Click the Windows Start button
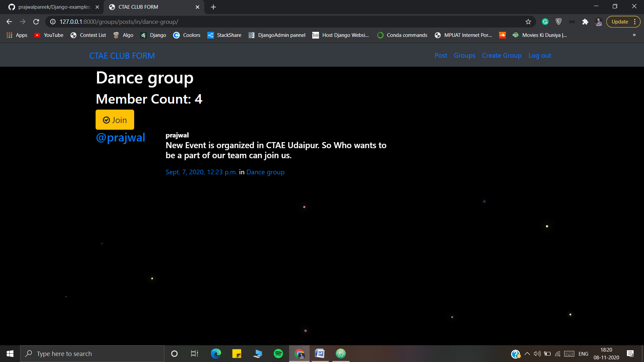Image resolution: width=644 pixels, height=362 pixels. click(x=10, y=353)
